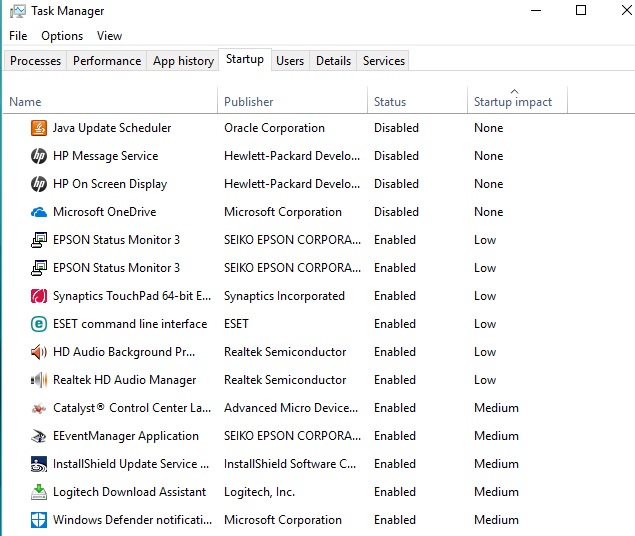Select InstallShield Update Service entry
This screenshot has height=536, width=635.
[x=131, y=464]
